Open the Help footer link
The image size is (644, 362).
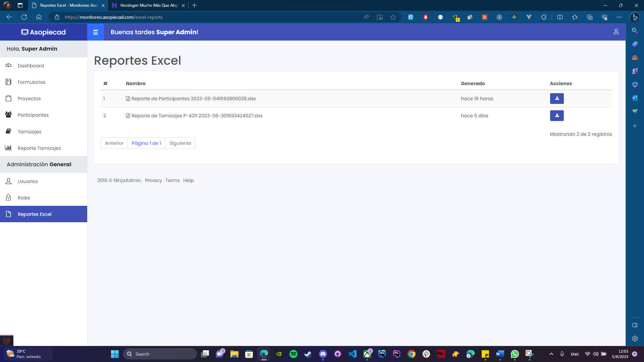click(x=188, y=180)
